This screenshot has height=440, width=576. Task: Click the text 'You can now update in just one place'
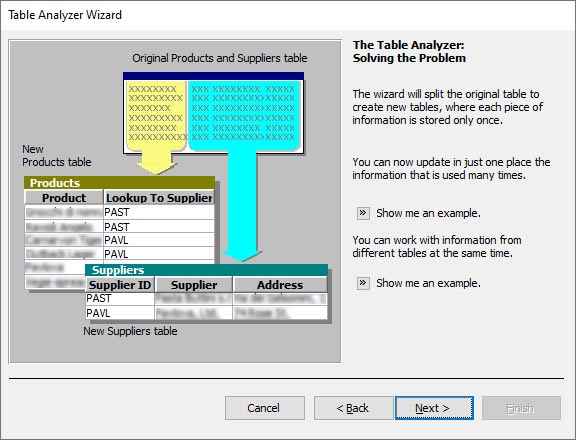pos(451,169)
